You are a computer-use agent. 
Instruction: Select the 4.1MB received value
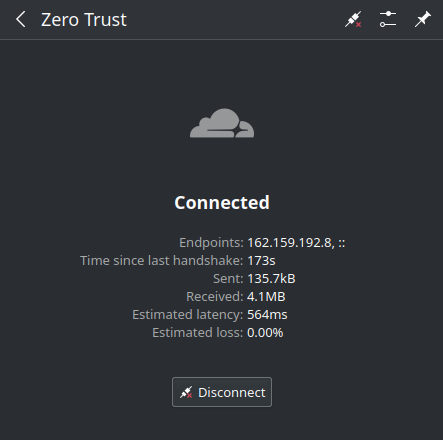[266, 296]
